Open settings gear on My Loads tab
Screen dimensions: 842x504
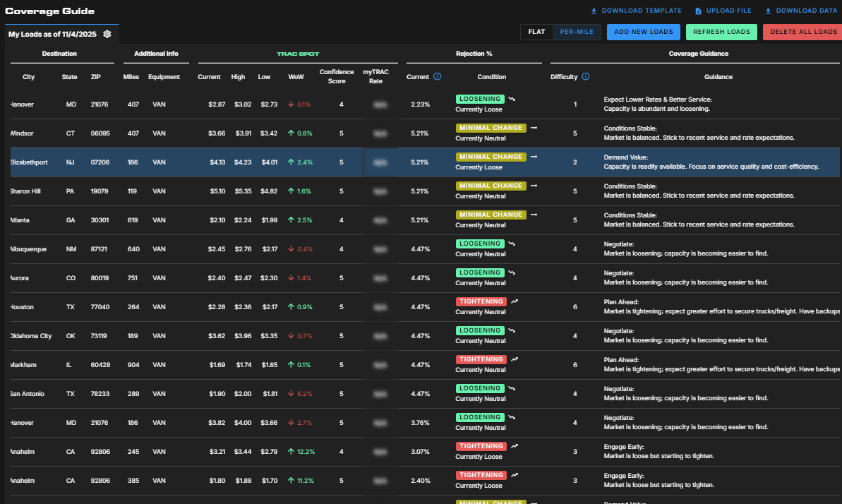coord(107,32)
